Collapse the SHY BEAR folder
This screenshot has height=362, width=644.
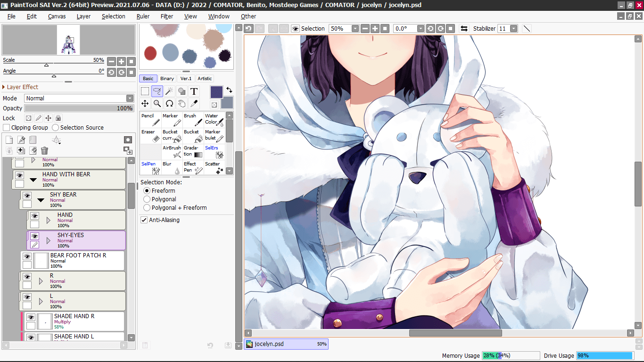tap(41, 200)
